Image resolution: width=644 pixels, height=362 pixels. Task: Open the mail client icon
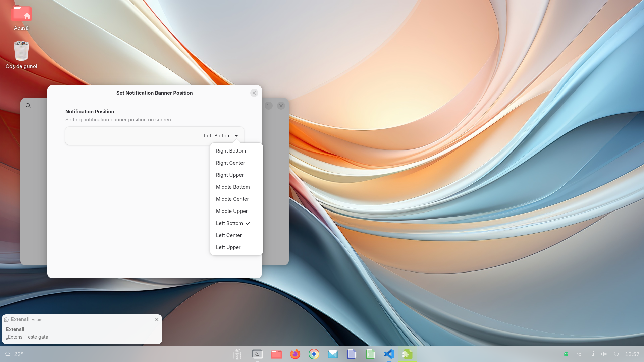coord(333,354)
